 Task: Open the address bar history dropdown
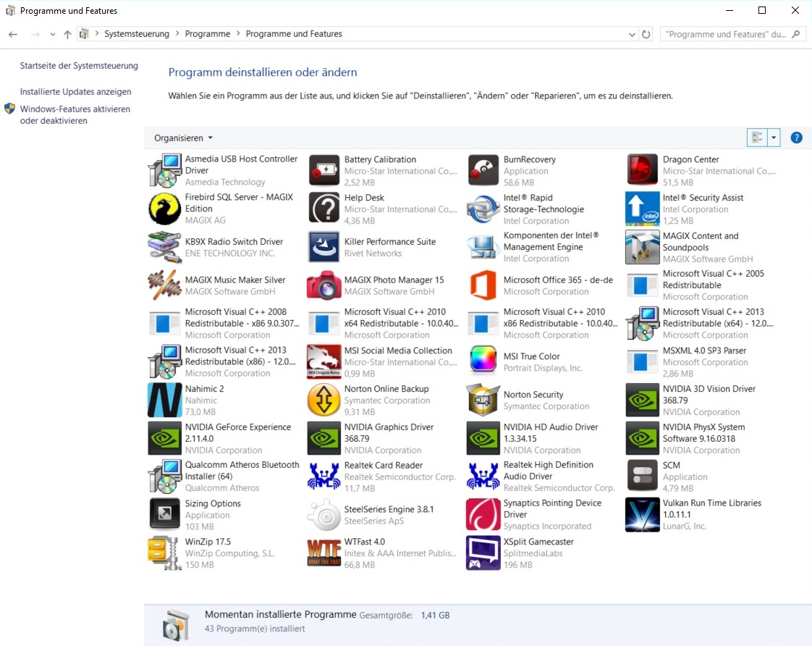(632, 34)
